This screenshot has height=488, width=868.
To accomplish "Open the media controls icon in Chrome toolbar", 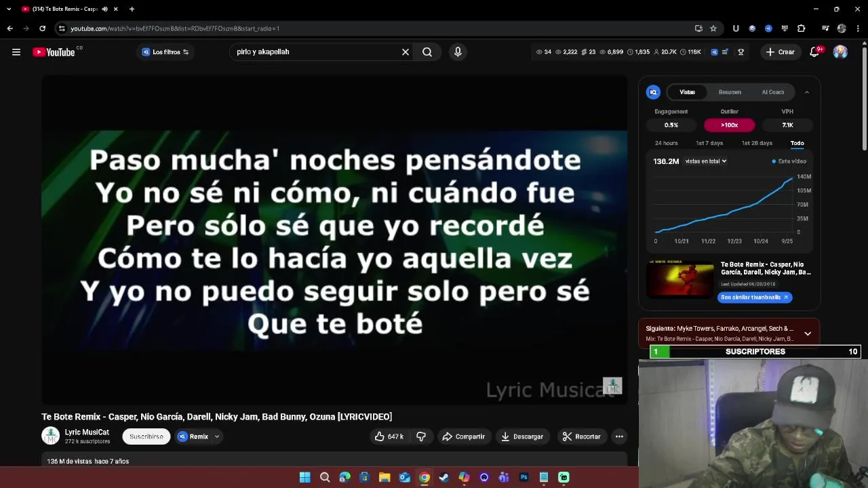I will [x=825, y=28].
